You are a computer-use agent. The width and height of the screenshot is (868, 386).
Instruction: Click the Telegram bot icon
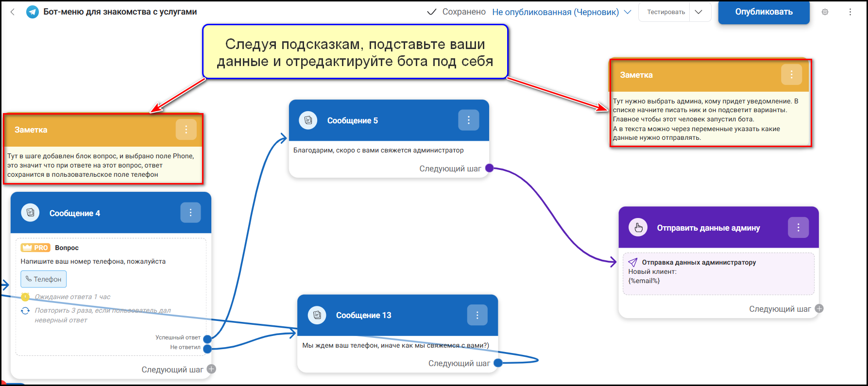coord(33,12)
